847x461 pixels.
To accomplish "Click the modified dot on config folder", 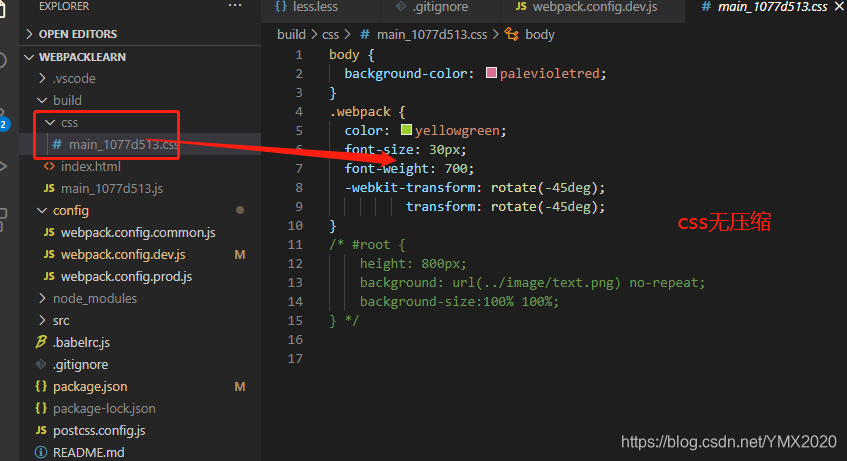I will [x=240, y=210].
